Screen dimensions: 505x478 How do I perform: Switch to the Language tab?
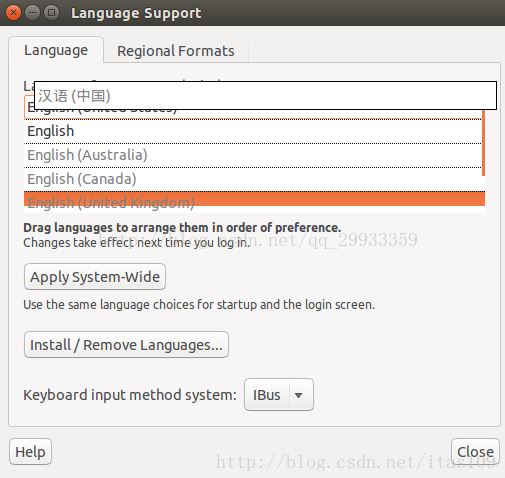coord(56,50)
